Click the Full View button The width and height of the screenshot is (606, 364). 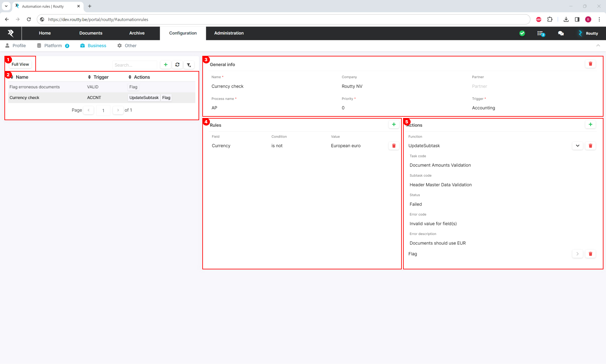click(x=20, y=64)
